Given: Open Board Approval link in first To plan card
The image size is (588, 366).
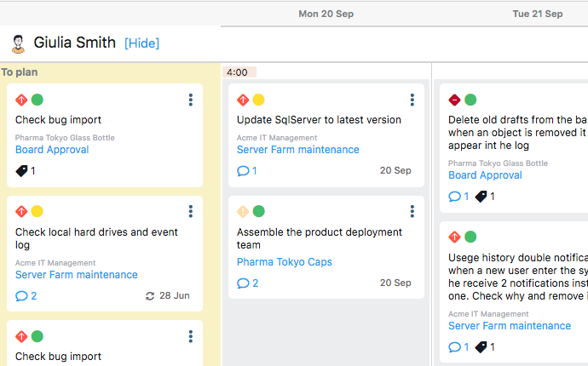Looking at the screenshot, I should click(52, 150).
